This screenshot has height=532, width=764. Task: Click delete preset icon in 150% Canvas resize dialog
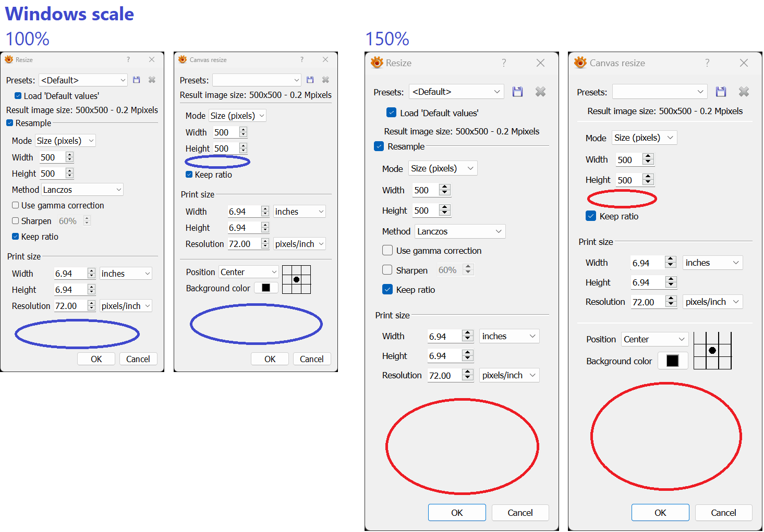[744, 92]
